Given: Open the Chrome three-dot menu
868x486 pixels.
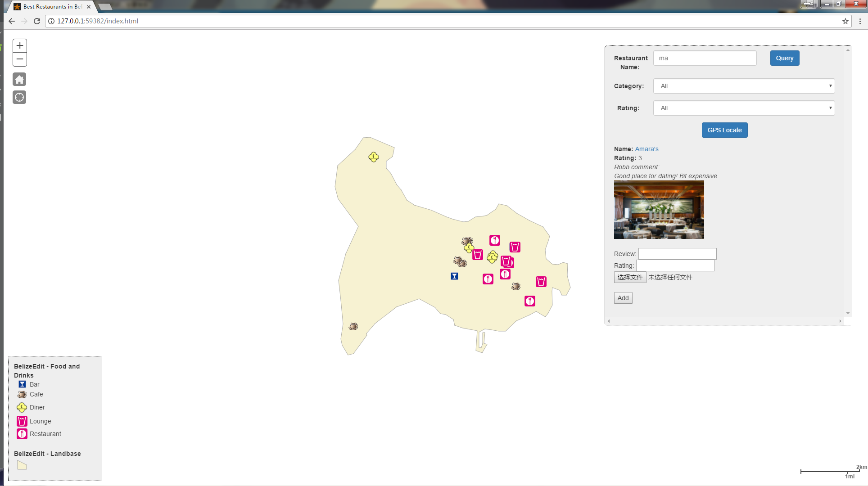Looking at the screenshot, I should pos(860,21).
